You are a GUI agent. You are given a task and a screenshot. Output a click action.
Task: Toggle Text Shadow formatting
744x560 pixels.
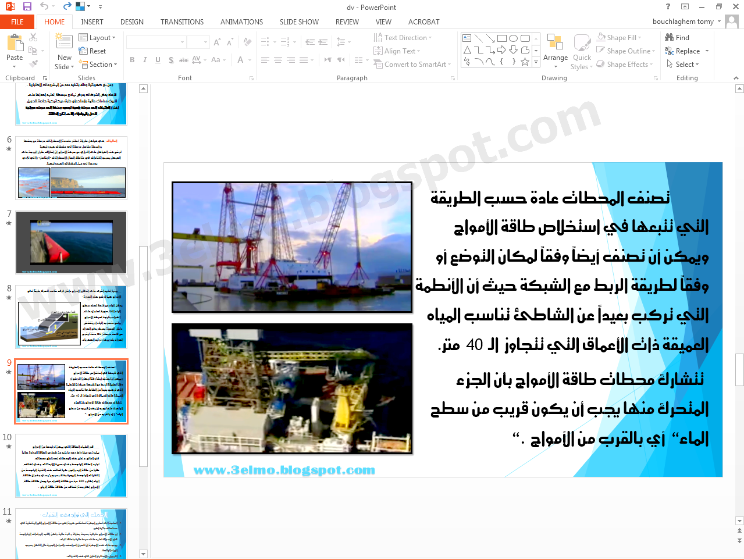(170, 60)
